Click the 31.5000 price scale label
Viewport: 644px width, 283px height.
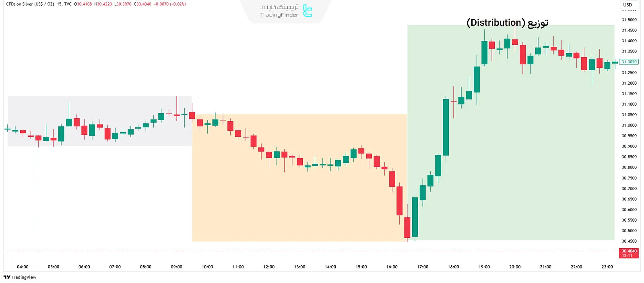pos(629,20)
